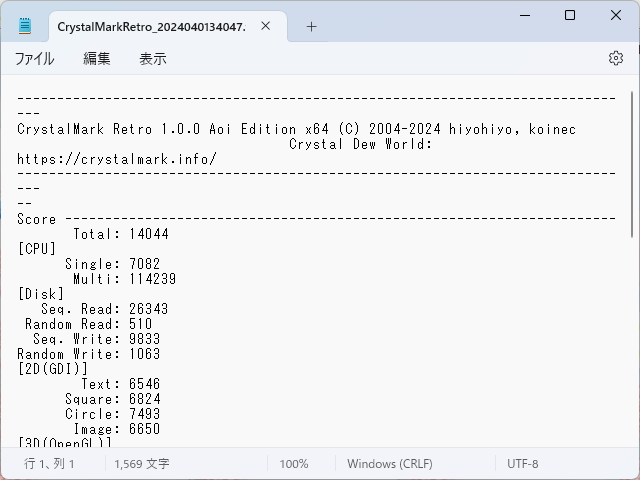Click the Crystal Dew World: text
The image size is (640, 480).
click(x=360, y=144)
